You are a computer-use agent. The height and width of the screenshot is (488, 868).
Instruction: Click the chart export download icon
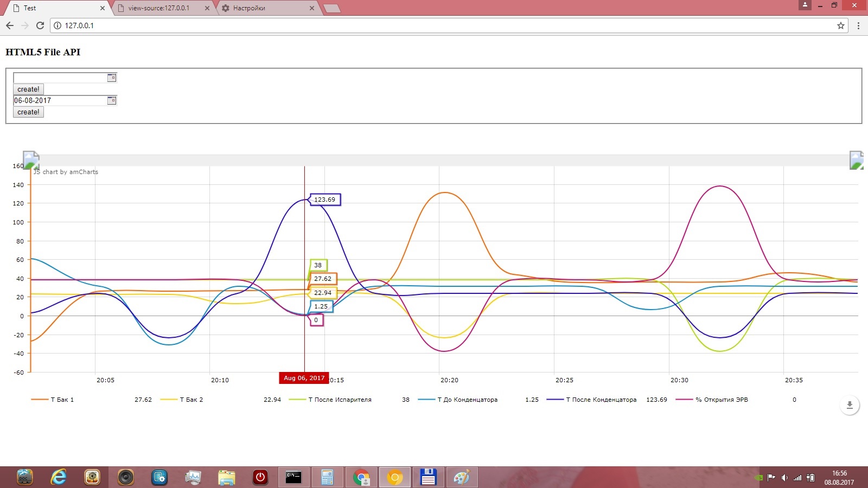tap(850, 405)
